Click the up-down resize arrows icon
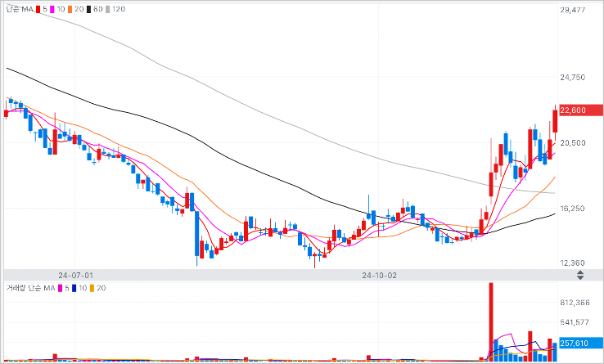 (580, 276)
